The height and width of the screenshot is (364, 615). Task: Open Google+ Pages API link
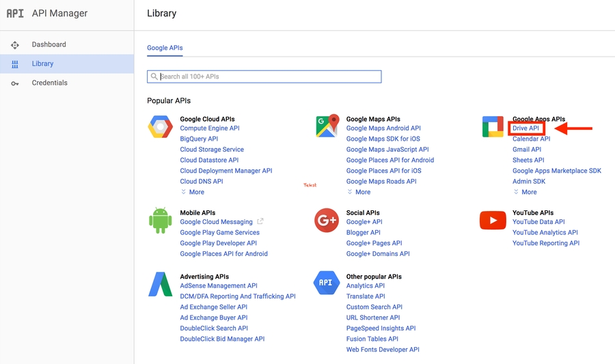pos(374,243)
